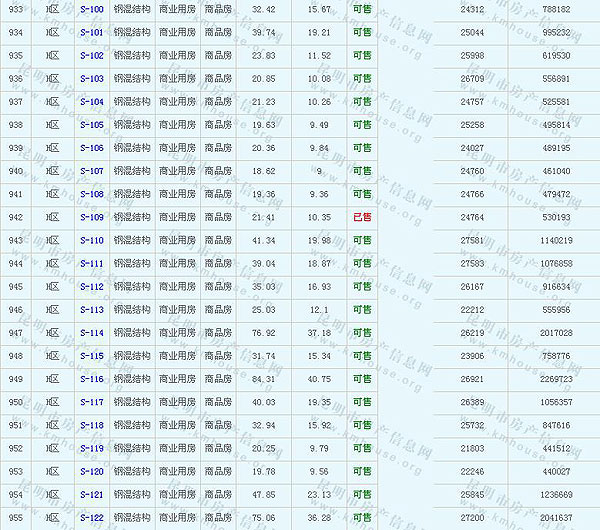This screenshot has height=530, width=600.
Task: Open unit S-118 details
Action: click(91, 425)
